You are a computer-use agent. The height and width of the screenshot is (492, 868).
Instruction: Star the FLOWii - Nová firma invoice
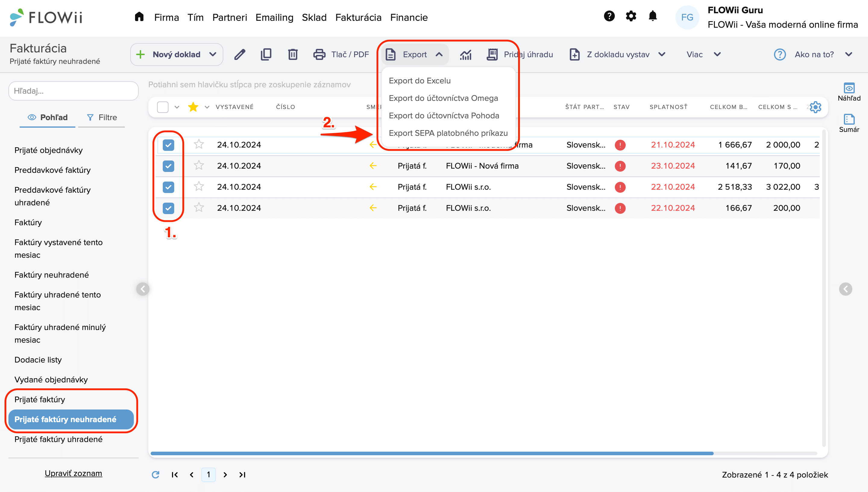199,166
